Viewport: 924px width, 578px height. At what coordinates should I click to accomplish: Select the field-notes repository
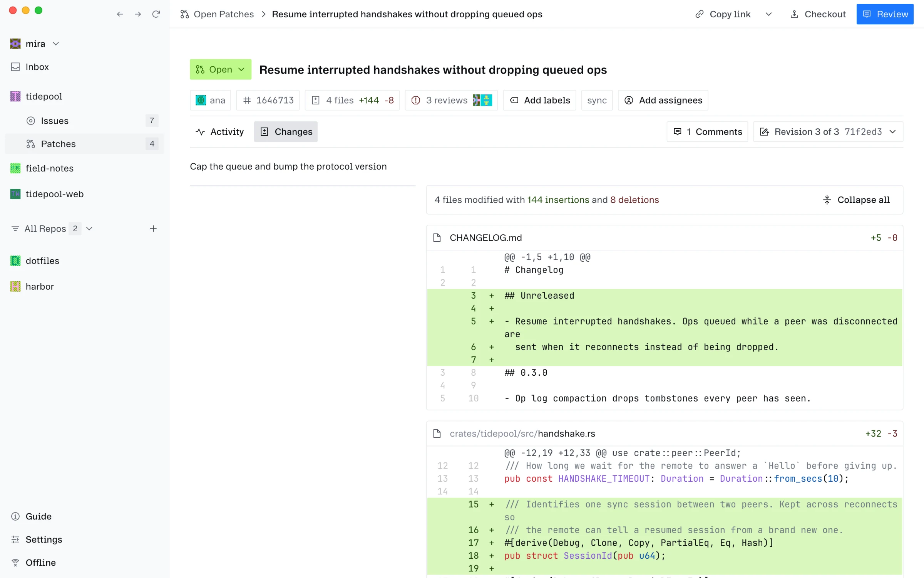point(84,168)
